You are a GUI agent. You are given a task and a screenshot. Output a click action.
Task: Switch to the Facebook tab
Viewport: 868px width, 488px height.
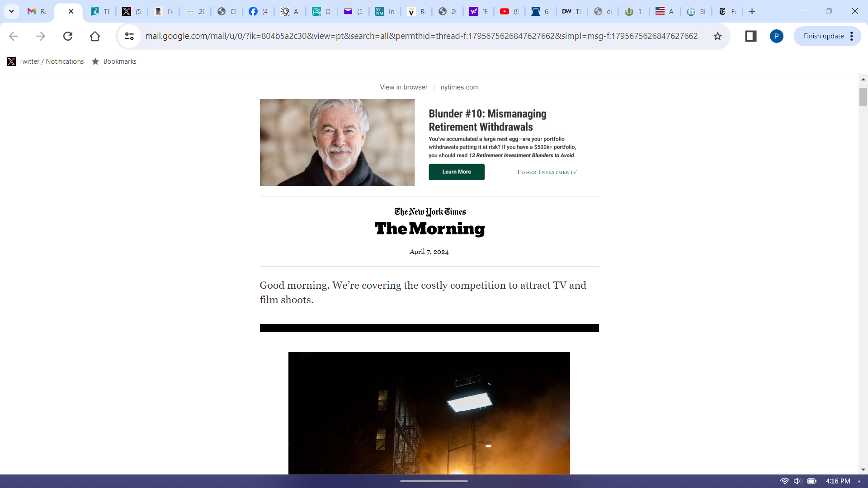(258, 11)
